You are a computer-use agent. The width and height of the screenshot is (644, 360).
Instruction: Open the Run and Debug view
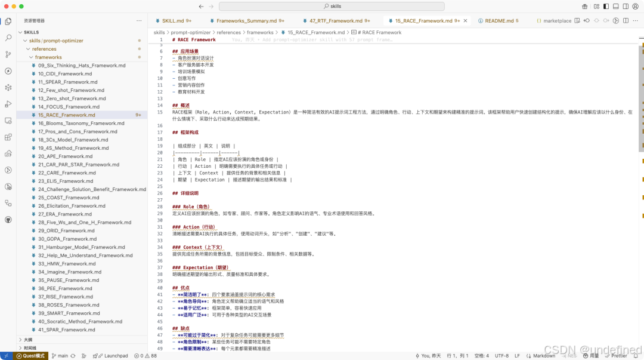click(x=8, y=104)
